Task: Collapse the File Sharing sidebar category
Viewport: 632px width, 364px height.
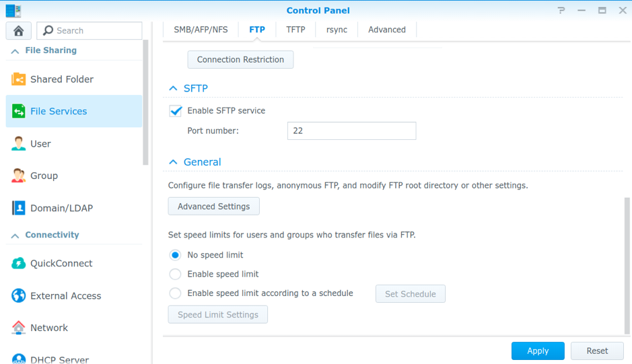Action: point(15,51)
